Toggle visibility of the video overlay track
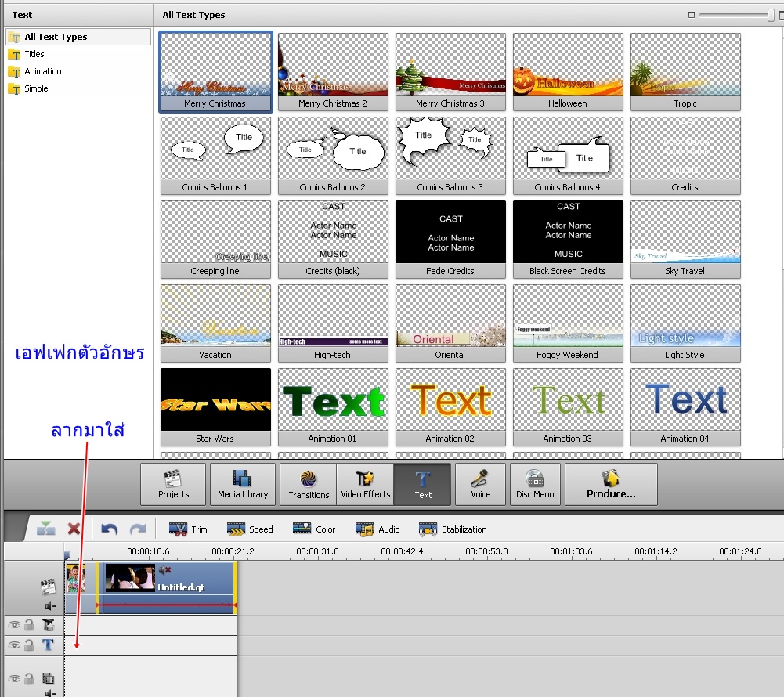Viewport: 784px width, 697px height. [x=14, y=678]
